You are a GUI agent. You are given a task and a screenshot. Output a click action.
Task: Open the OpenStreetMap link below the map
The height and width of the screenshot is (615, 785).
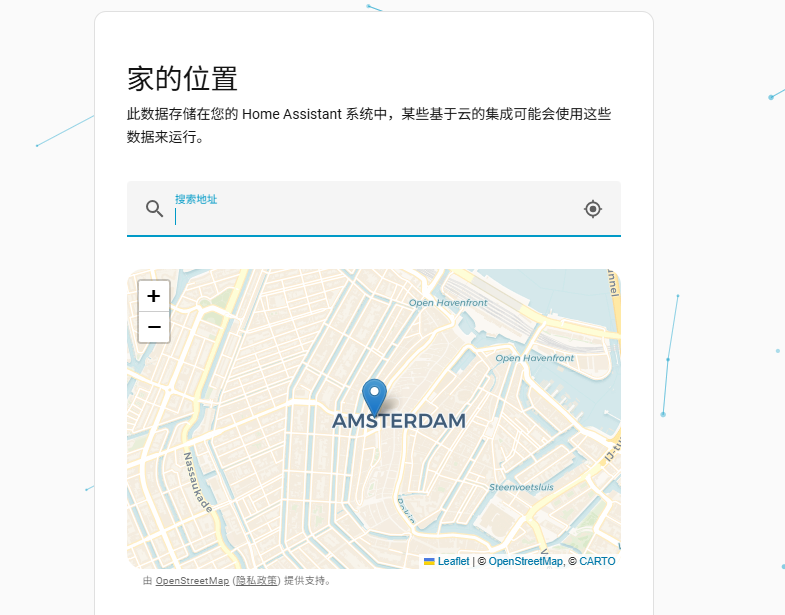click(x=192, y=581)
